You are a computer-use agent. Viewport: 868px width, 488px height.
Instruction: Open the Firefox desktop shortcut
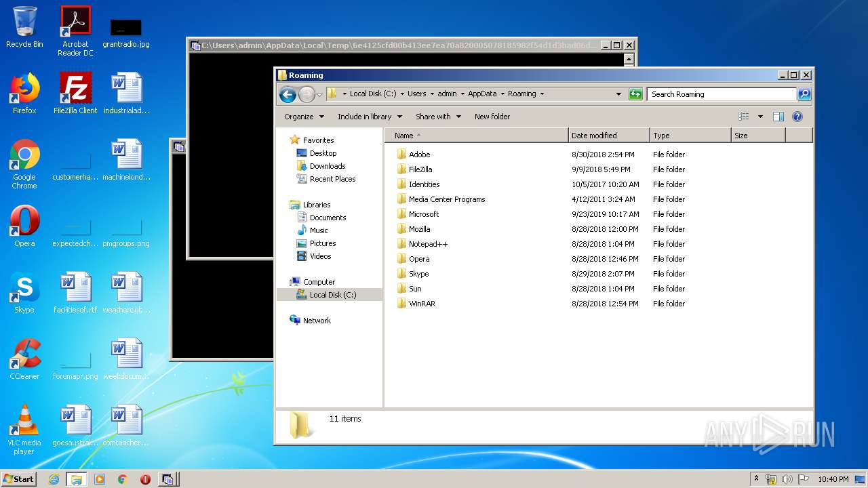[24, 94]
